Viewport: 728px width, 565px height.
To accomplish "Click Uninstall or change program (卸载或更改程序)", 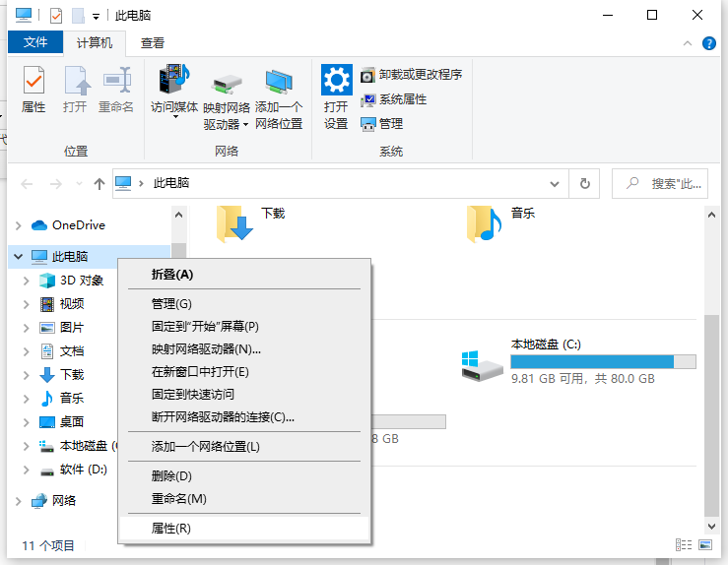I will point(411,75).
